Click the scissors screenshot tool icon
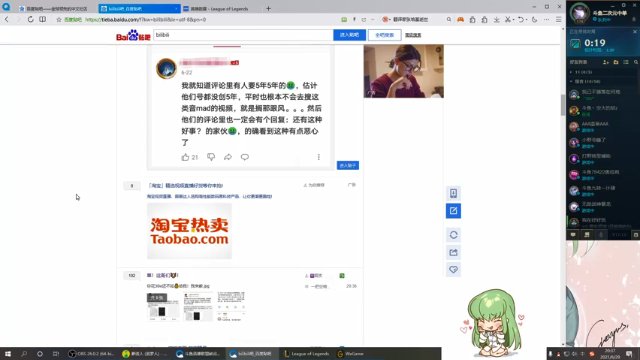The image size is (640, 360). pos(508,20)
